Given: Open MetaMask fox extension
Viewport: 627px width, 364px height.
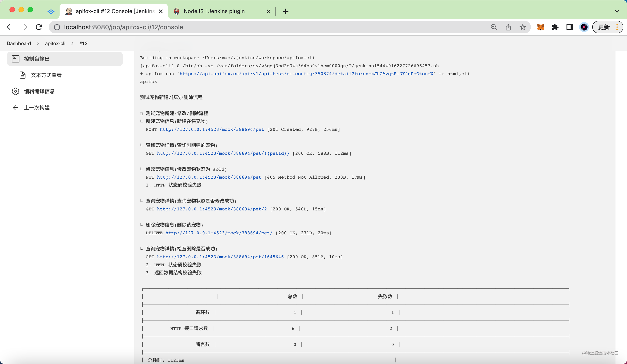Looking at the screenshot, I should [x=541, y=27].
